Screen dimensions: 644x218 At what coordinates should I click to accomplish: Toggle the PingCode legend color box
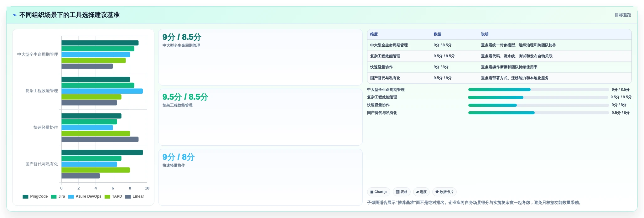pyautogui.click(x=25, y=197)
